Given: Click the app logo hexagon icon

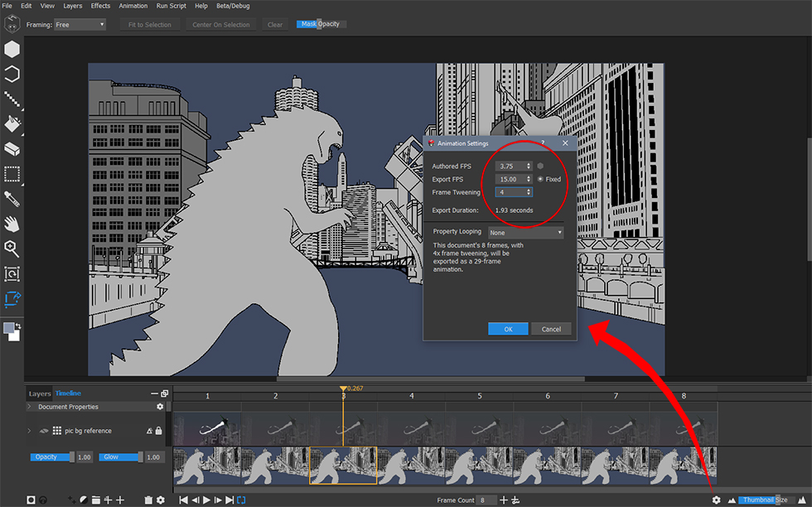Looking at the screenshot, I should pos(12,24).
